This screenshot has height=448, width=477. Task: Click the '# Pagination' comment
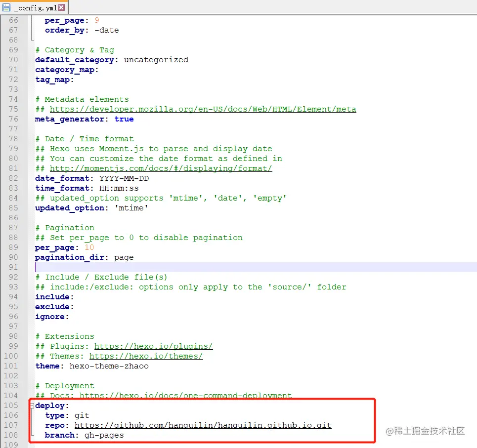(65, 228)
